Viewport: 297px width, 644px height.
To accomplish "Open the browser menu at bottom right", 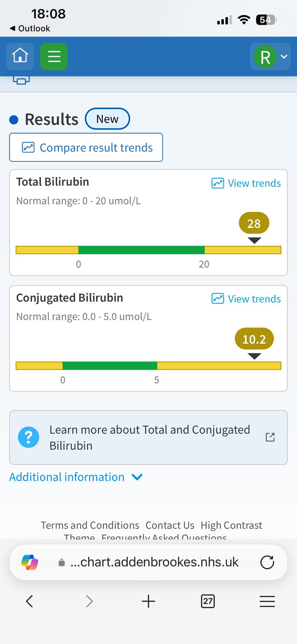I will [267, 601].
